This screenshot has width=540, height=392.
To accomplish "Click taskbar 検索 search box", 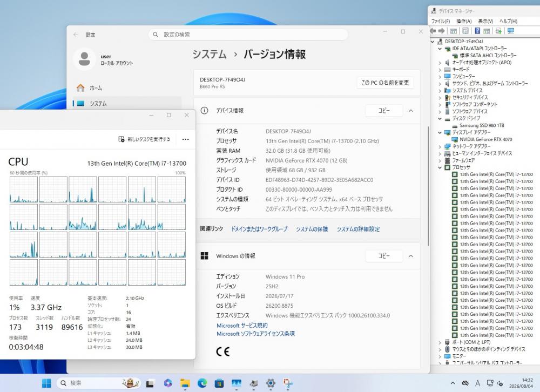I will point(99,383).
